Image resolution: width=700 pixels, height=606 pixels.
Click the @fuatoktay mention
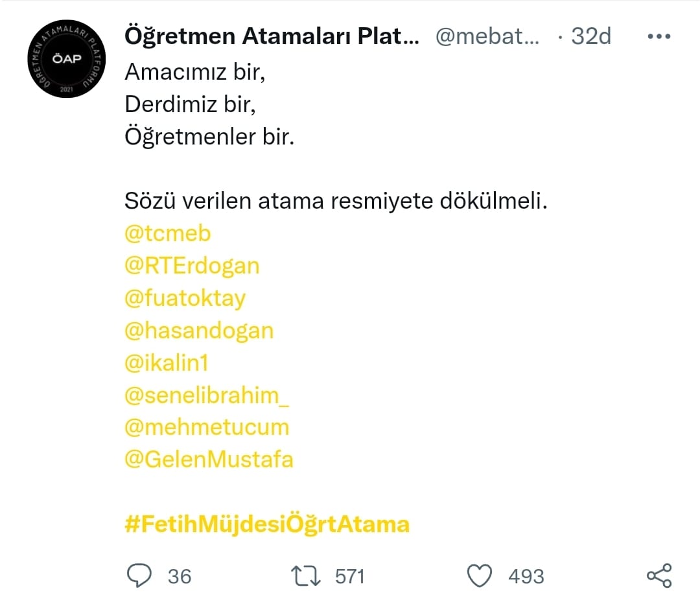coord(185,298)
